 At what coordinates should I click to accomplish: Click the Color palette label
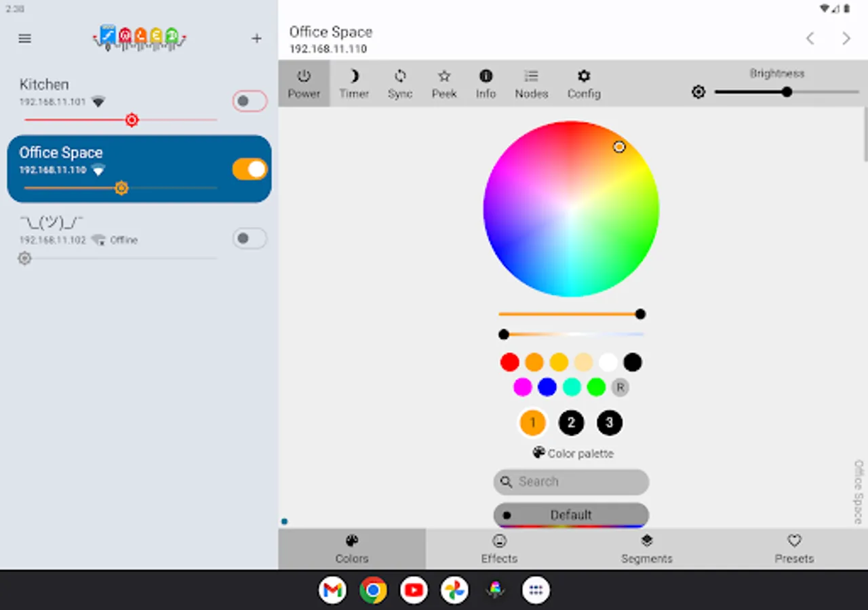(573, 453)
